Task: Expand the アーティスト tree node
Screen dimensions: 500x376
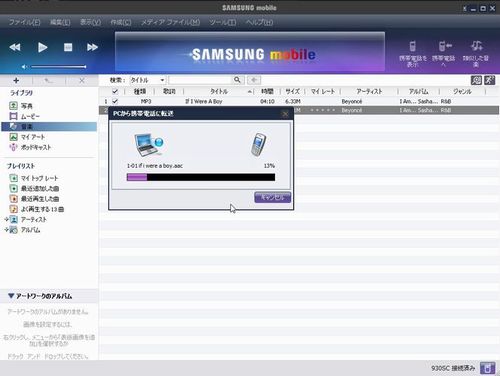Action: point(6,219)
